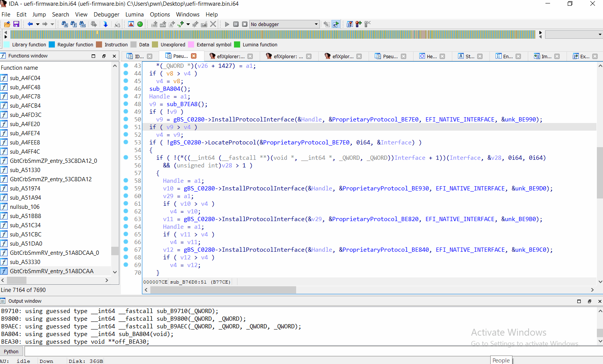Toggle breakpoint dot on line 50
Viewport: 603px width, 364px height.
[x=126, y=119]
